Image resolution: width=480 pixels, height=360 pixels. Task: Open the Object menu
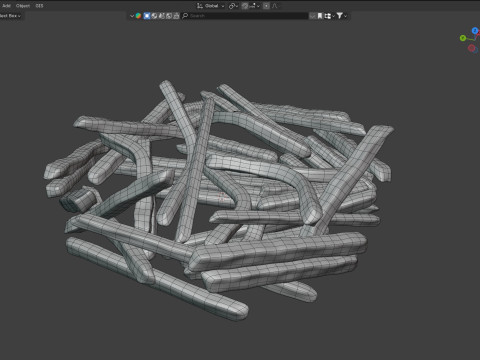(x=23, y=6)
